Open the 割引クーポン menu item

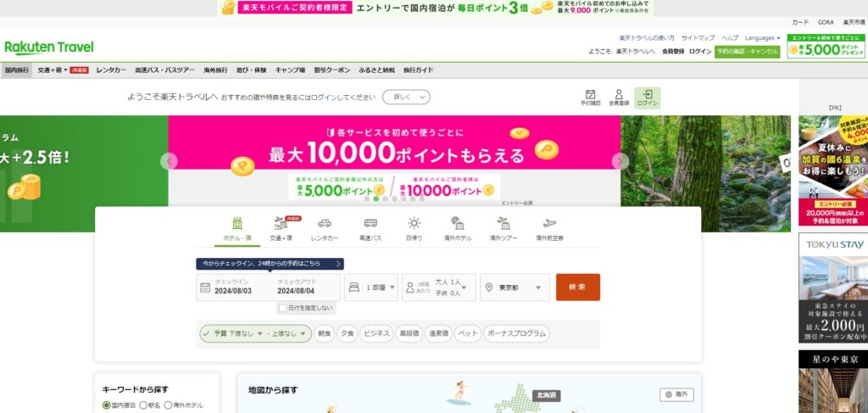tap(331, 70)
